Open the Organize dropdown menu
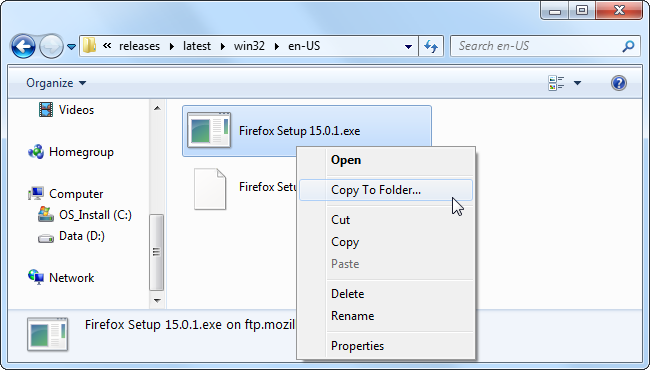This screenshot has width=650, height=370. [56, 83]
